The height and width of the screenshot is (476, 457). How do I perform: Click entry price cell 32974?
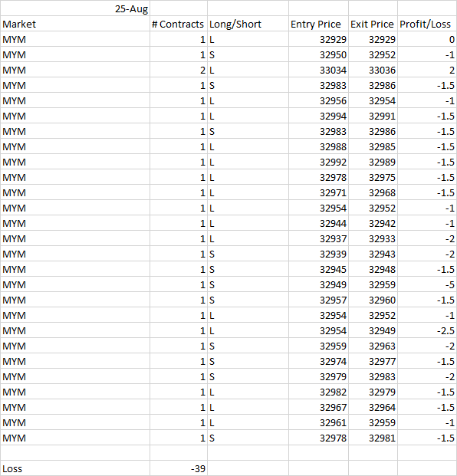click(318, 361)
